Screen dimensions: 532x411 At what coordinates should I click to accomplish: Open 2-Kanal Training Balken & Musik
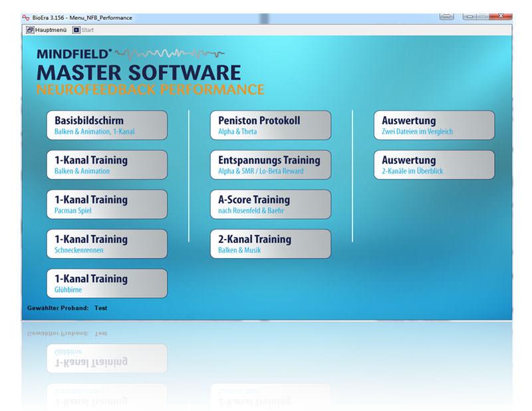pos(271,244)
